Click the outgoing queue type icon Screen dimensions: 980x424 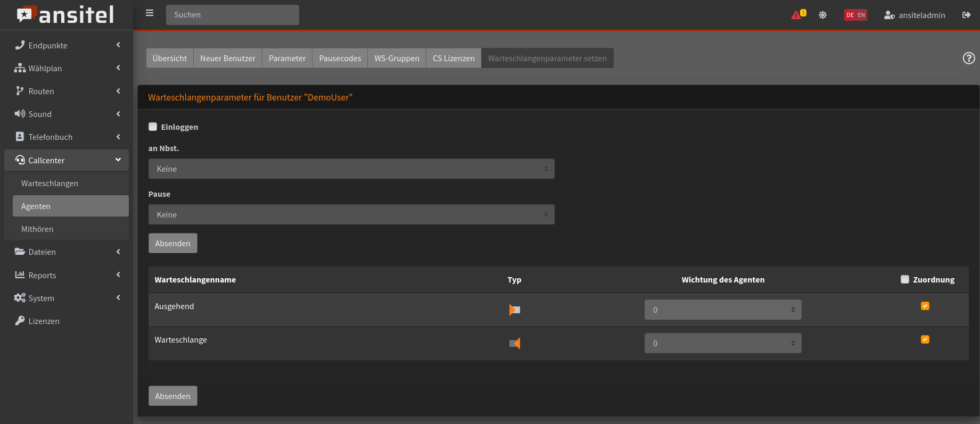point(514,310)
